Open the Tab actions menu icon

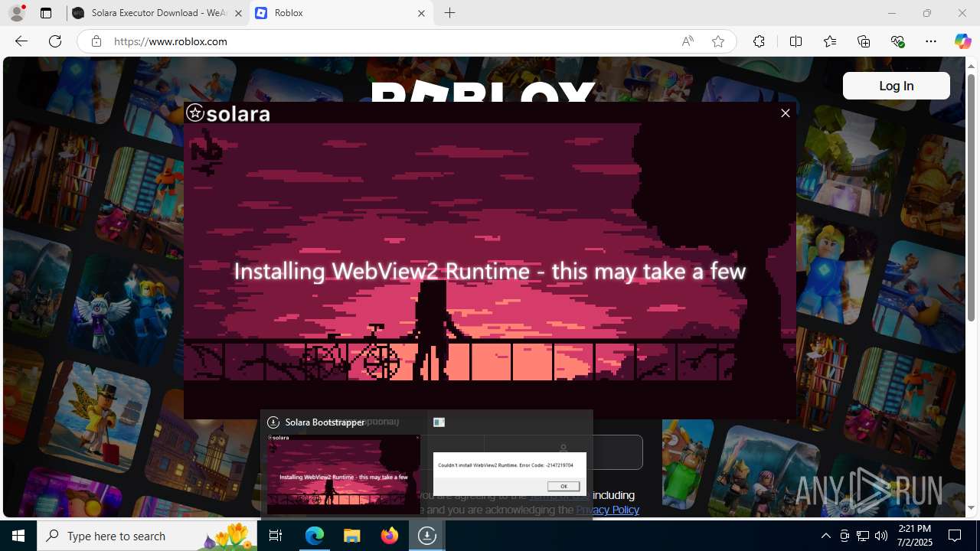46,13
